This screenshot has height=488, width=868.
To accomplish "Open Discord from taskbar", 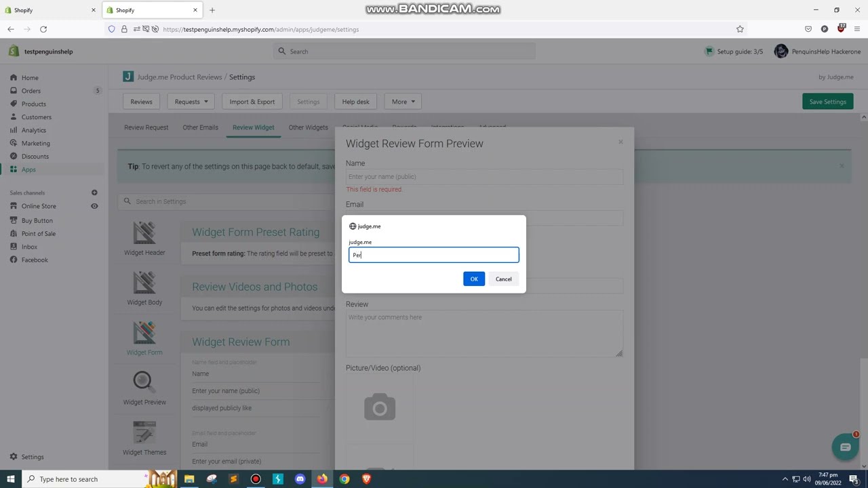I will point(300,479).
